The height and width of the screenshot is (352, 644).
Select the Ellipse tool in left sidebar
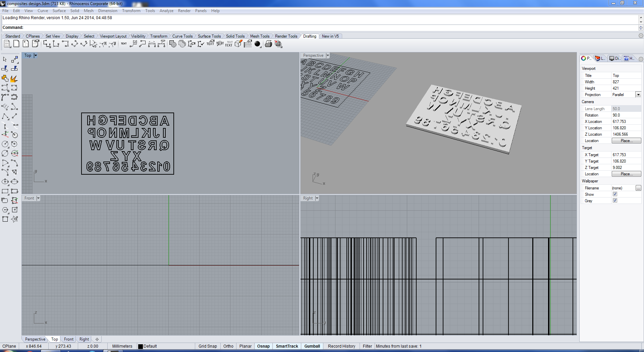click(5, 182)
